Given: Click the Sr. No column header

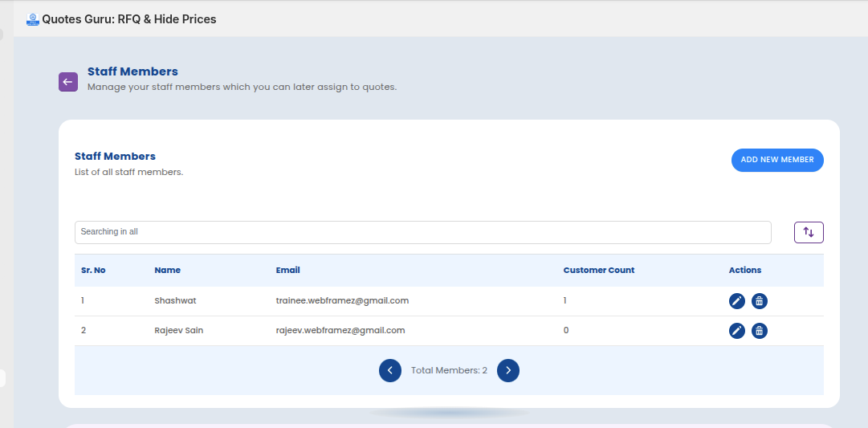Looking at the screenshot, I should [93, 271].
